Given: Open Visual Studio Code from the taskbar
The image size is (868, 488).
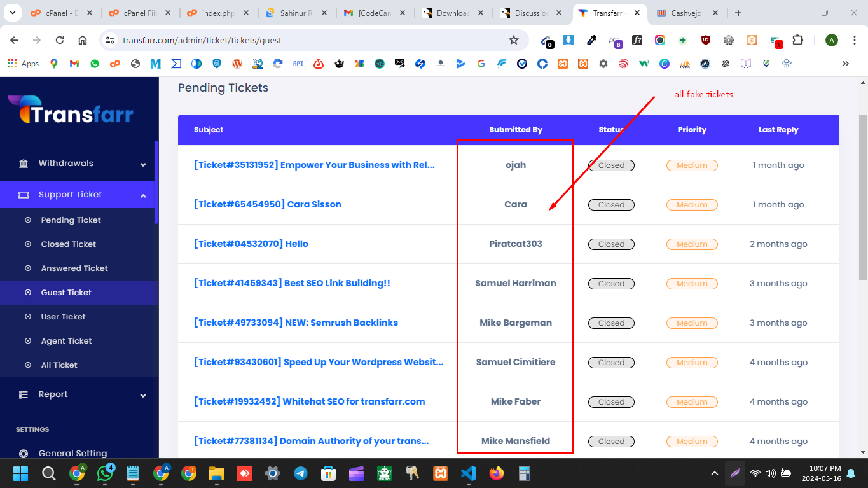Looking at the screenshot, I should 469,473.
